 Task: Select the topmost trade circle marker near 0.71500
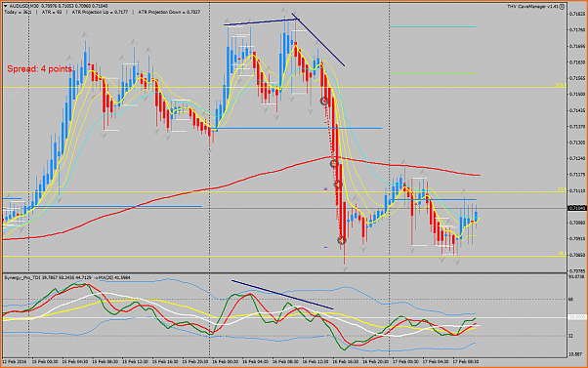[324, 102]
